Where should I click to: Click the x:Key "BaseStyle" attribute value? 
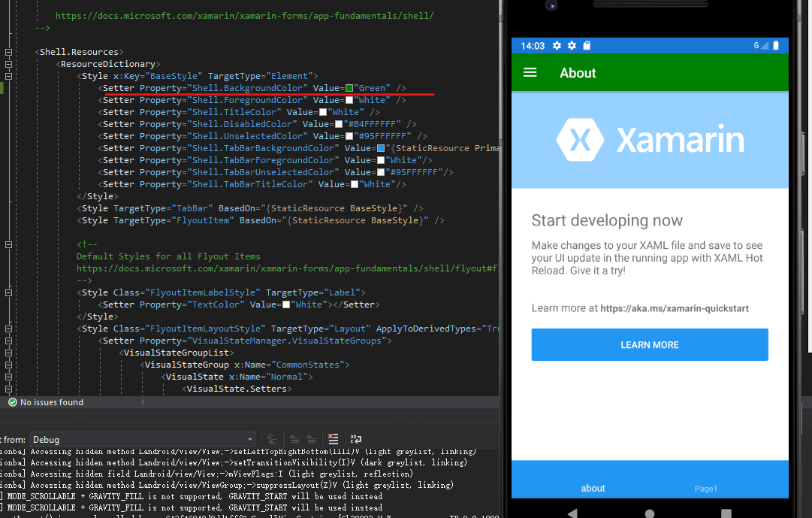(x=173, y=76)
